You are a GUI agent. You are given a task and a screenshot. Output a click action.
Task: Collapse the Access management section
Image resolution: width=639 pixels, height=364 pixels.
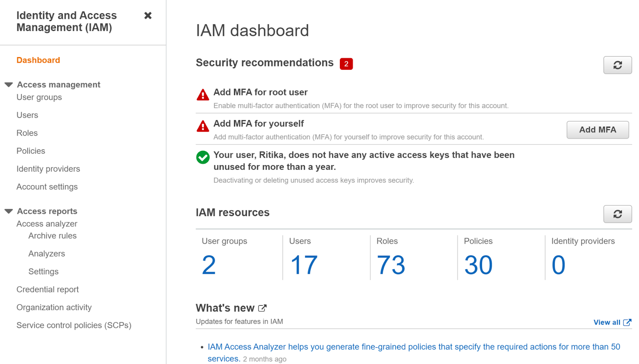point(9,85)
